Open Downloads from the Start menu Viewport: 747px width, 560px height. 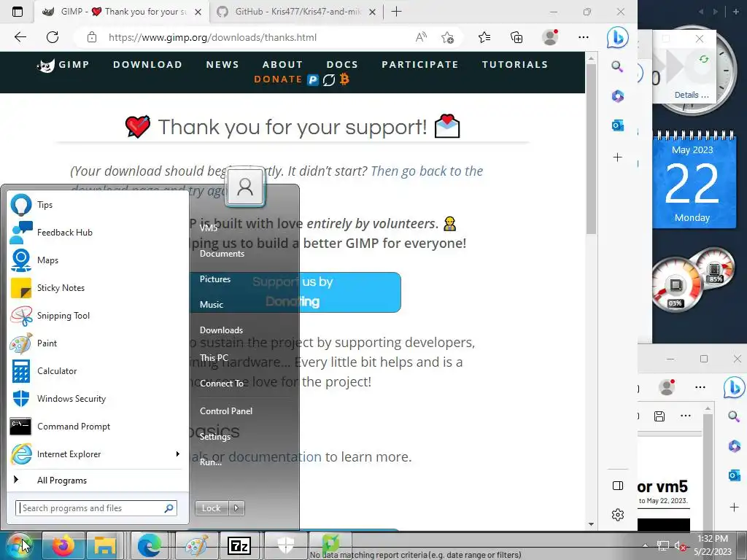222,330
